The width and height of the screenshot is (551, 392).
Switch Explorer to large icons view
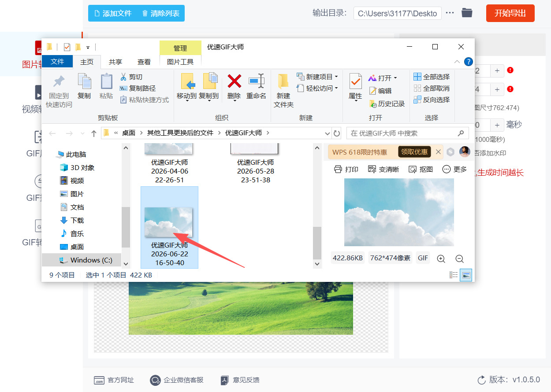point(466,275)
